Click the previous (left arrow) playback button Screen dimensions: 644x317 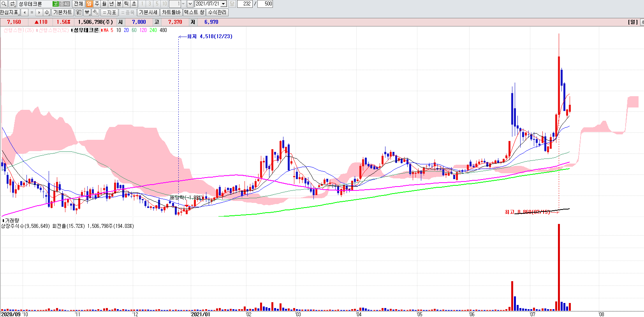pos(25,12)
